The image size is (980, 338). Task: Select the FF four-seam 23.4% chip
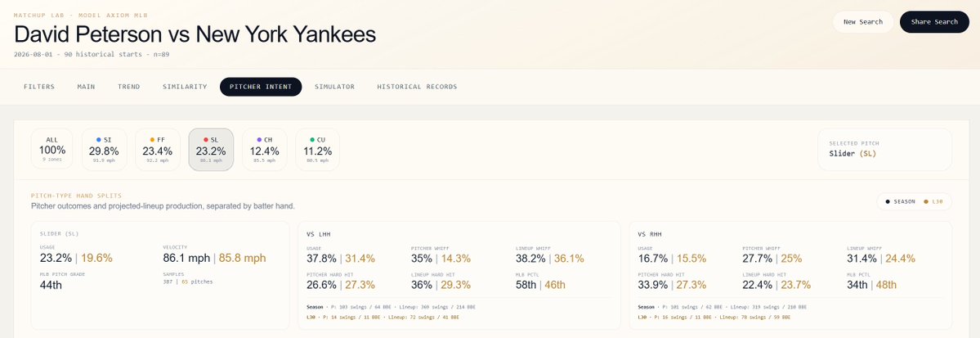pyautogui.click(x=158, y=150)
